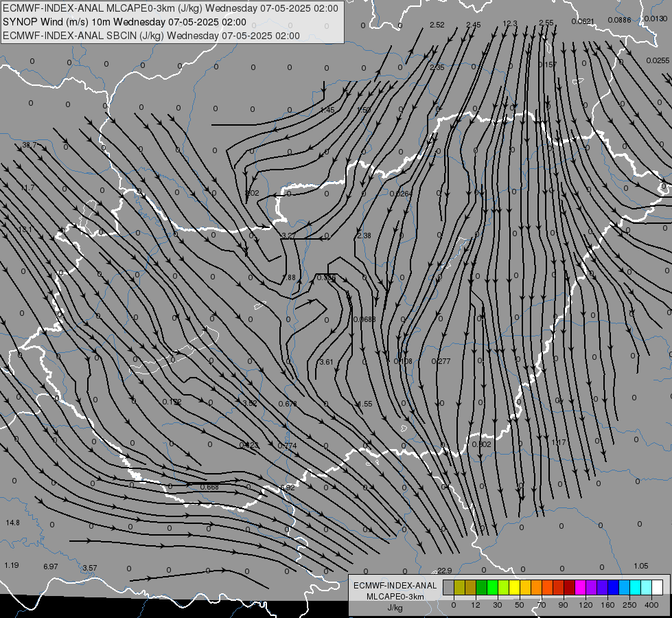Click the map value 0.0688

(364, 319)
